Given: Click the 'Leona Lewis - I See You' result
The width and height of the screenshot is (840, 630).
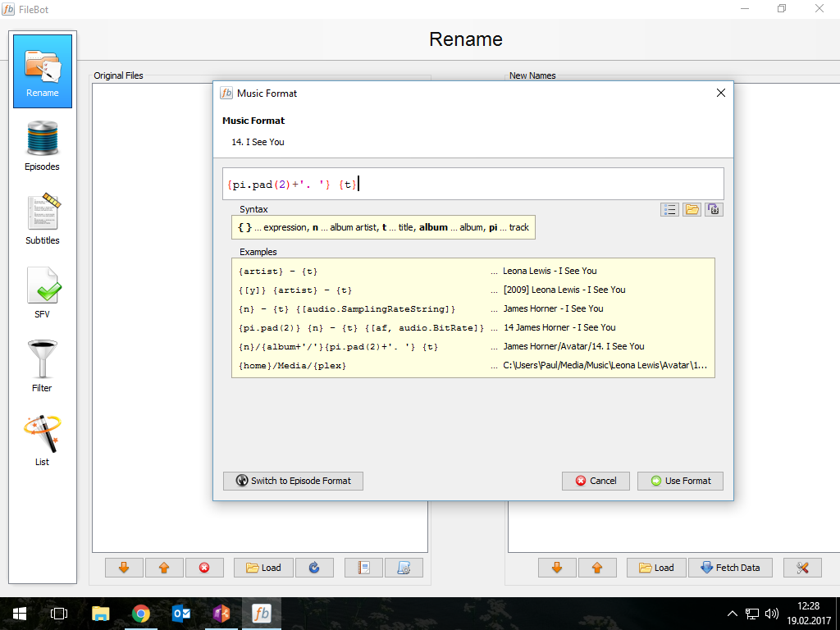Looking at the screenshot, I should pyautogui.click(x=550, y=271).
